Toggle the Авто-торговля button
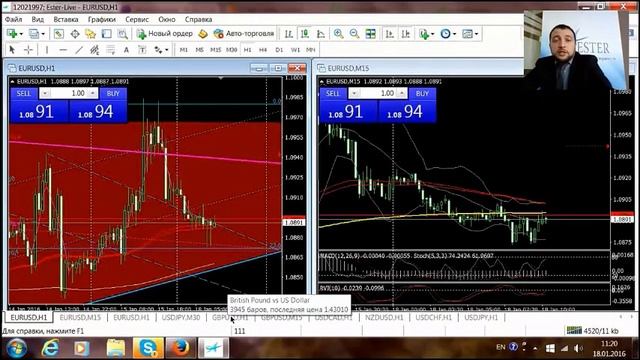 [x=244, y=34]
